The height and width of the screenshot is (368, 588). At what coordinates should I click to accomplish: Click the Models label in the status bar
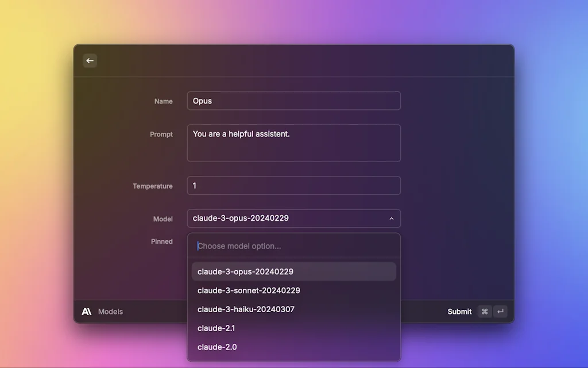click(110, 311)
